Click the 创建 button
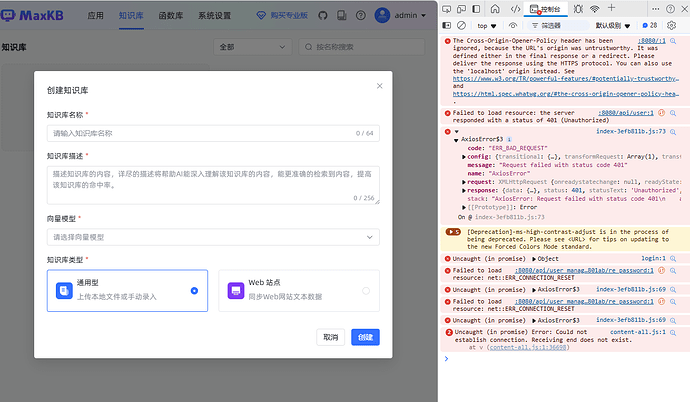The image size is (690, 402). coord(365,337)
